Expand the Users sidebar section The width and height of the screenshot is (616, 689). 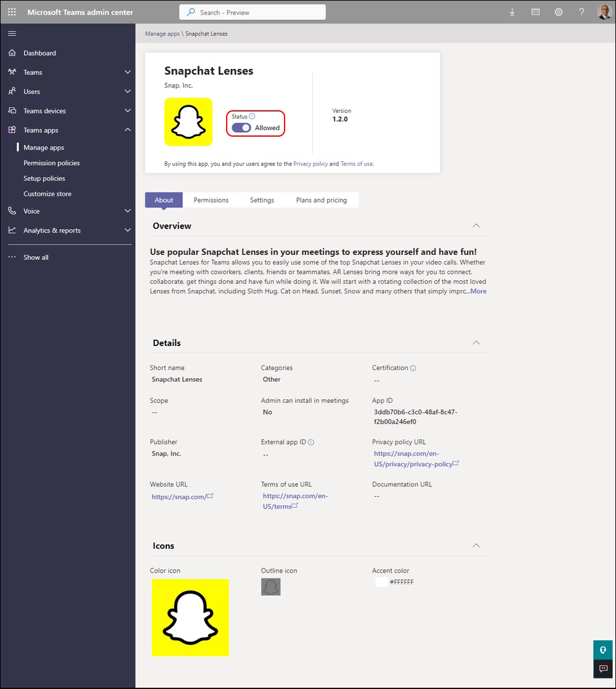128,91
